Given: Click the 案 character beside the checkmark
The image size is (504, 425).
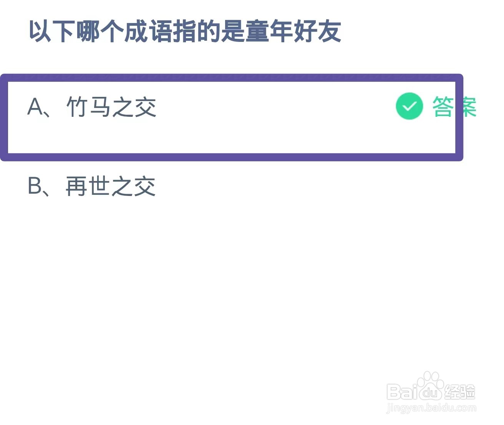Looking at the screenshot, I should (466, 106).
